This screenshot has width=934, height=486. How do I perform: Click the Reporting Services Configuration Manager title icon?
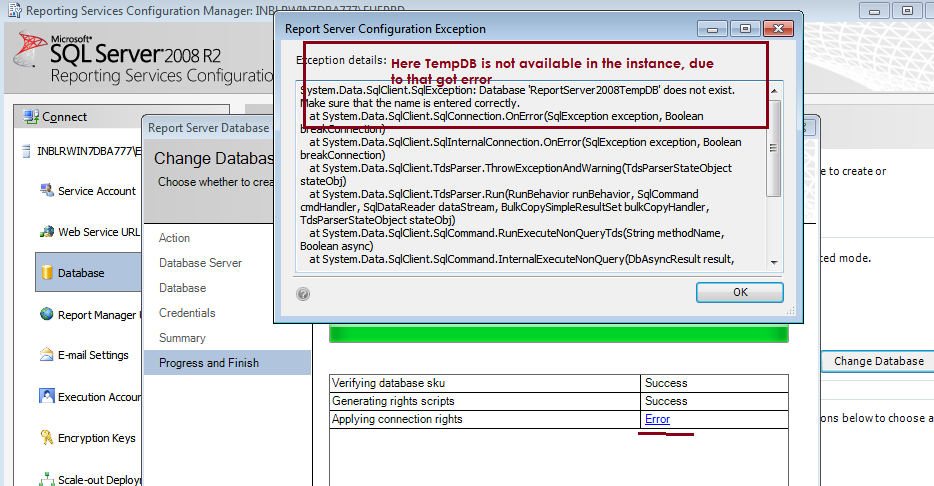(14, 10)
